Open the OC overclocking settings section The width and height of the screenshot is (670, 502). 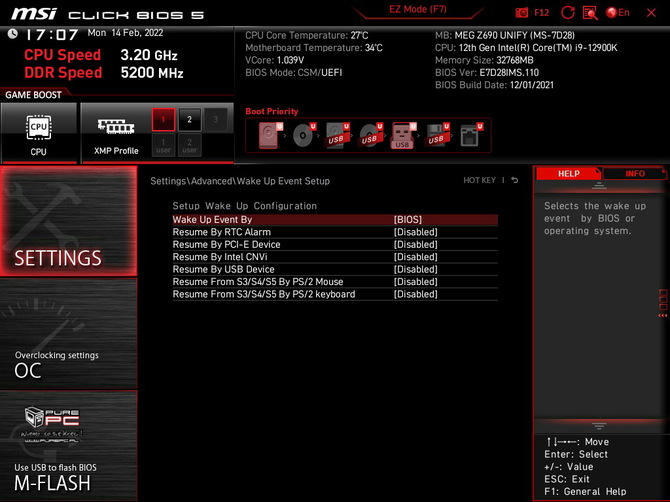coord(68,334)
